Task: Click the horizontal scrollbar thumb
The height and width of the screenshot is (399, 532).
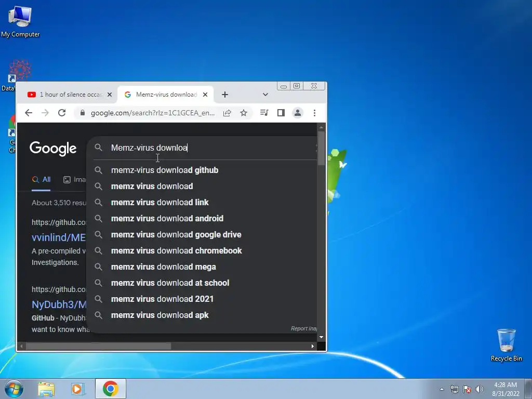Action: [x=98, y=346]
